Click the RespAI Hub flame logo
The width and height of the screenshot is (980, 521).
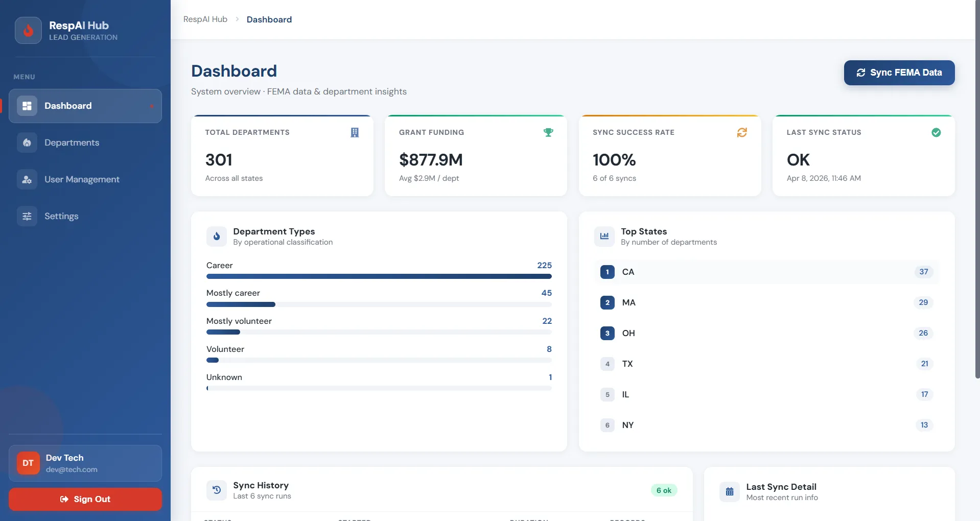click(28, 31)
